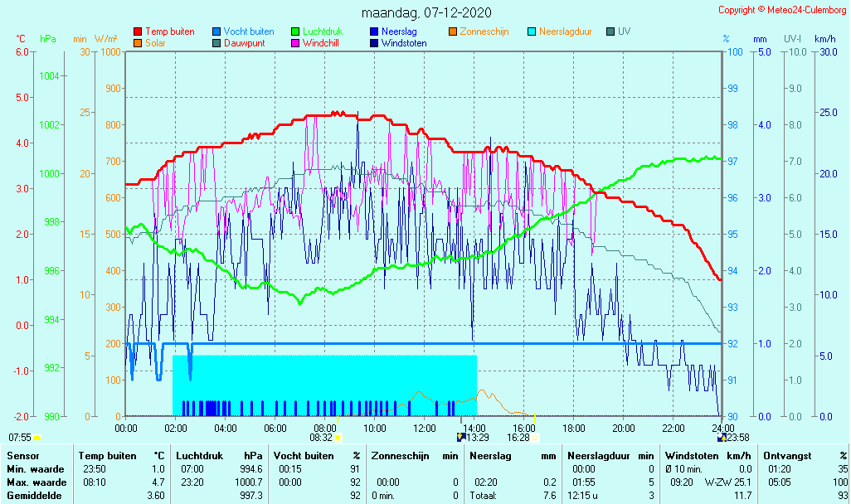Click the dark blue Neerslag legend square
This screenshot has height=504, width=851.
click(x=374, y=31)
